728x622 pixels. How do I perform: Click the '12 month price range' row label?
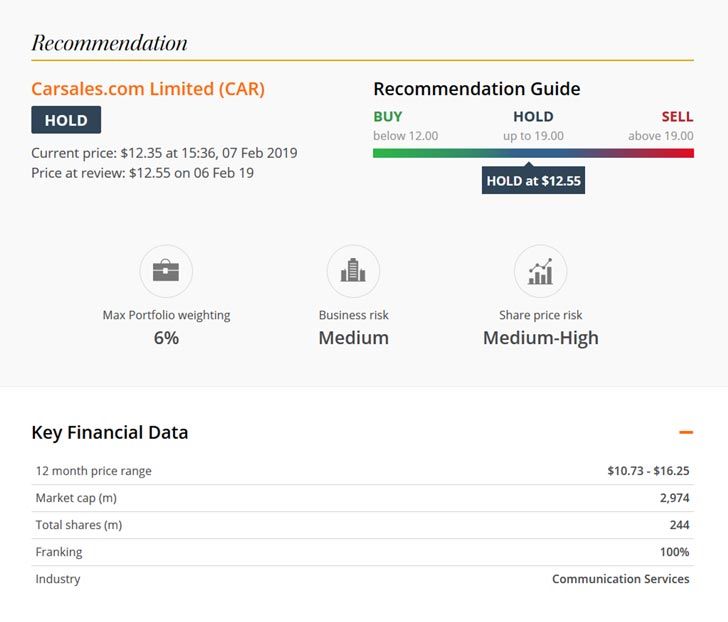(94, 471)
